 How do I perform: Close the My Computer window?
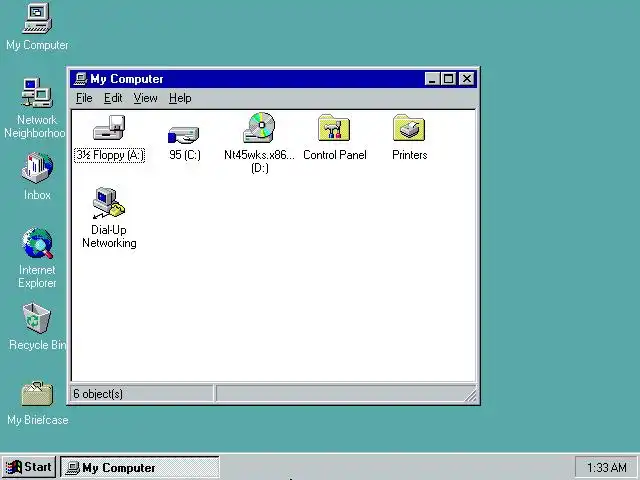467,79
